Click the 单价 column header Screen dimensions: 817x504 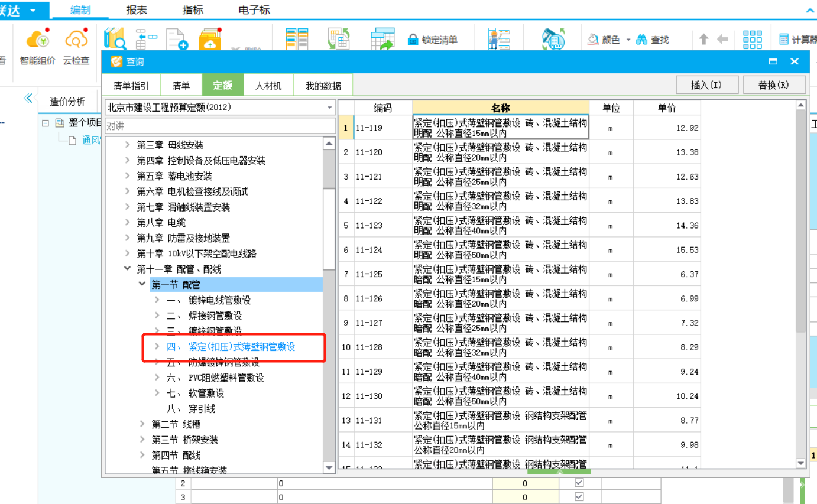pos(667,108)
